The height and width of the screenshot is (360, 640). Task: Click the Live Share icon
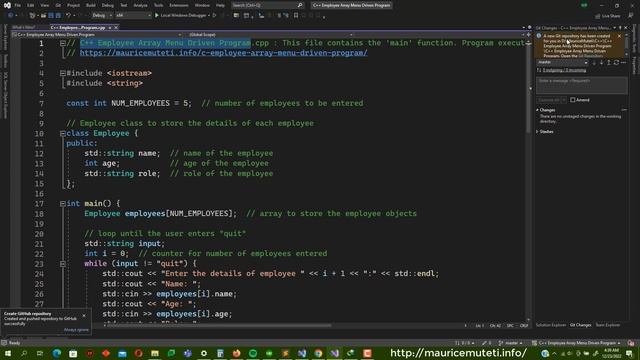[x=598, y=16]
